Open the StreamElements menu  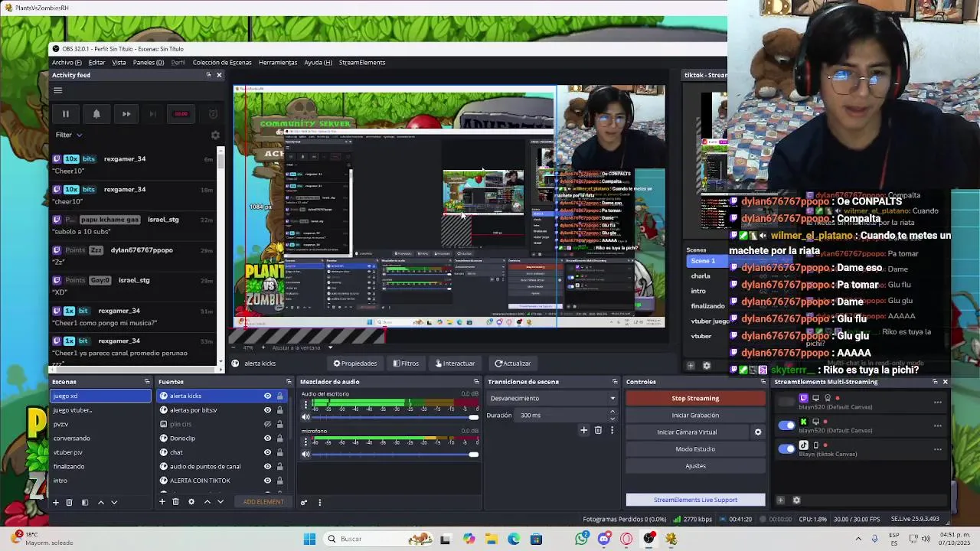click(x=362, y=63)
